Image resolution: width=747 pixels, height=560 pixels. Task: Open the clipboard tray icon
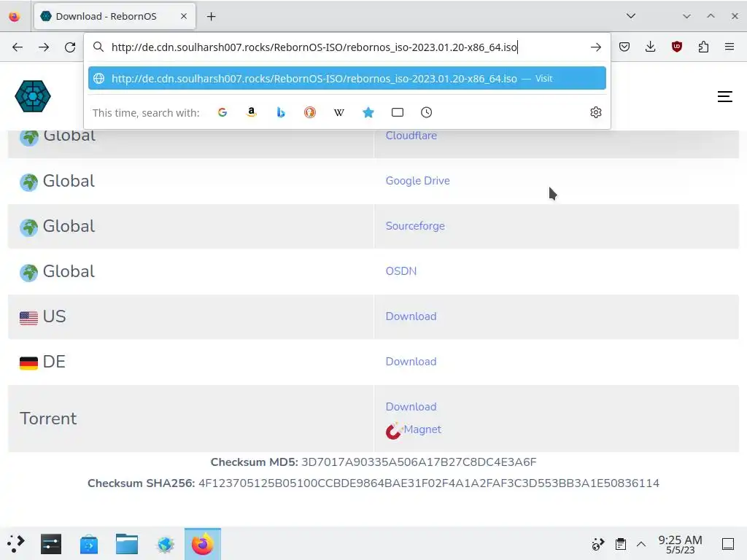click(620, 544)
